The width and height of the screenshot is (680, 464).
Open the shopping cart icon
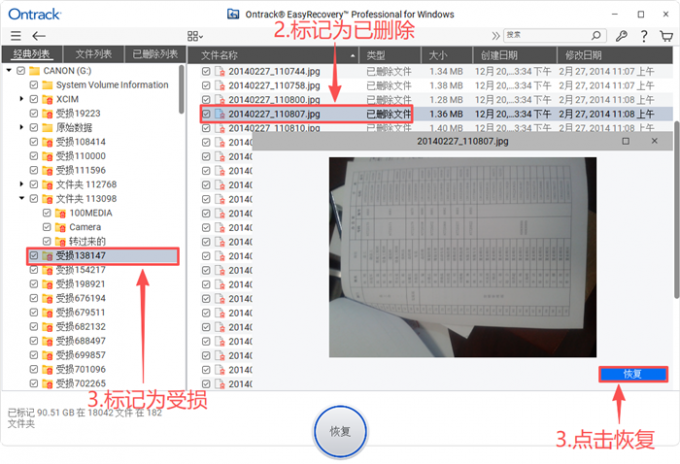(x=666, y=36)
